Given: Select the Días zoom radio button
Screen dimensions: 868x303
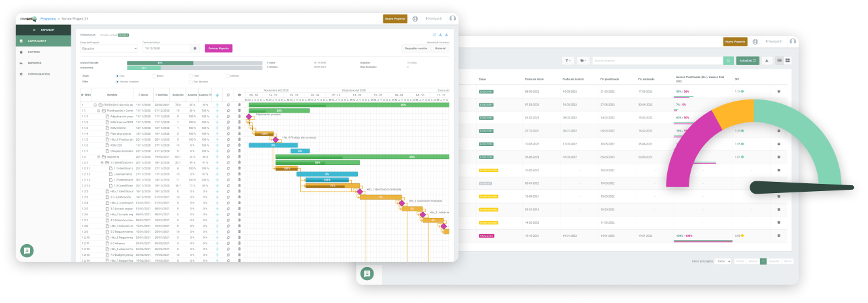Looking at the screenshot, I should (x=118, y=76).
